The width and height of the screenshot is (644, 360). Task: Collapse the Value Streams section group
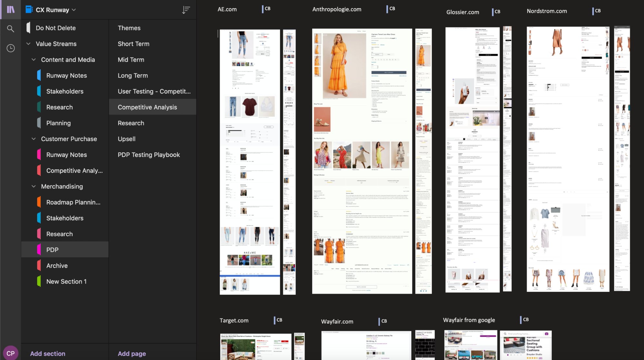(28, 44)
